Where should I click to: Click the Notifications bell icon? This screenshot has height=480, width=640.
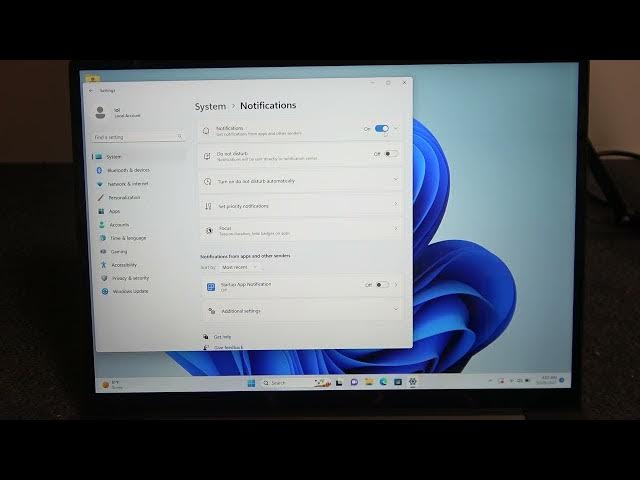(x=206, y=131)
